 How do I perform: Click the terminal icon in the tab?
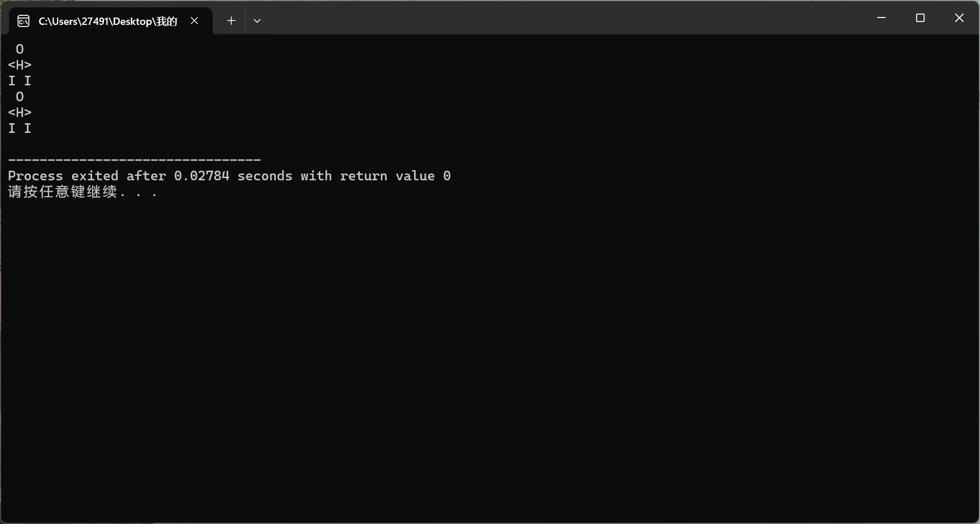pyautogui.click(x=23, y=21)
